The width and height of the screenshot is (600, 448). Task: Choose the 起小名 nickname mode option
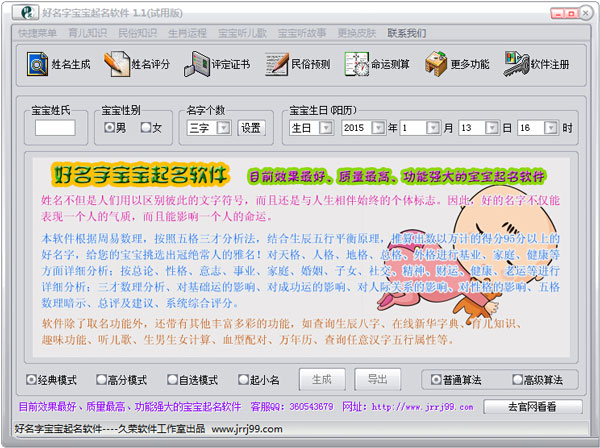245,380
